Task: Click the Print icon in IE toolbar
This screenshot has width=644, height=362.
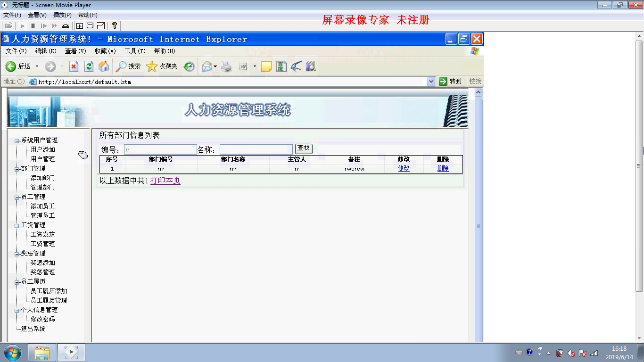Action: coord(226,66)
